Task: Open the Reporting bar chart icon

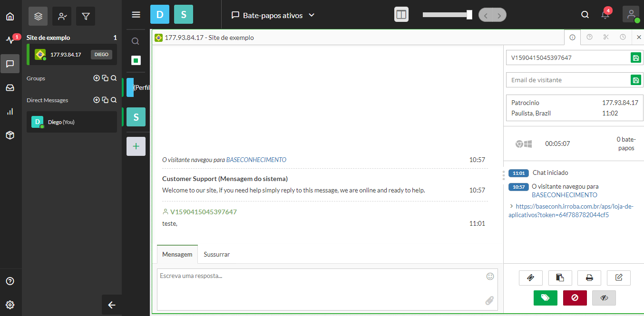Action: coord(10,112)
